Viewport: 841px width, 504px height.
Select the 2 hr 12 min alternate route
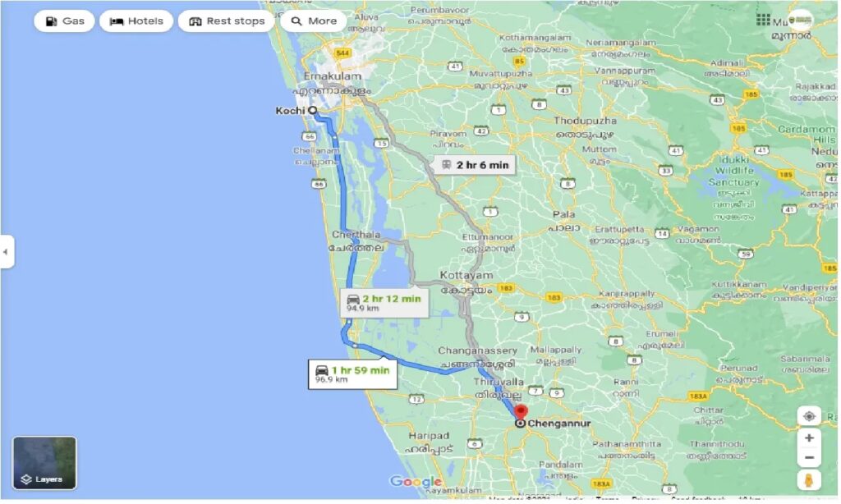(384, 303)
